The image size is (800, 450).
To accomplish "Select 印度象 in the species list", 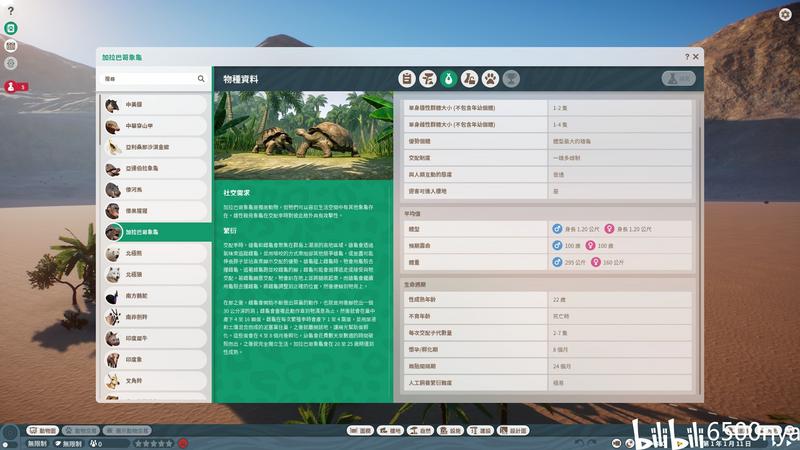I will pos(155,360).
